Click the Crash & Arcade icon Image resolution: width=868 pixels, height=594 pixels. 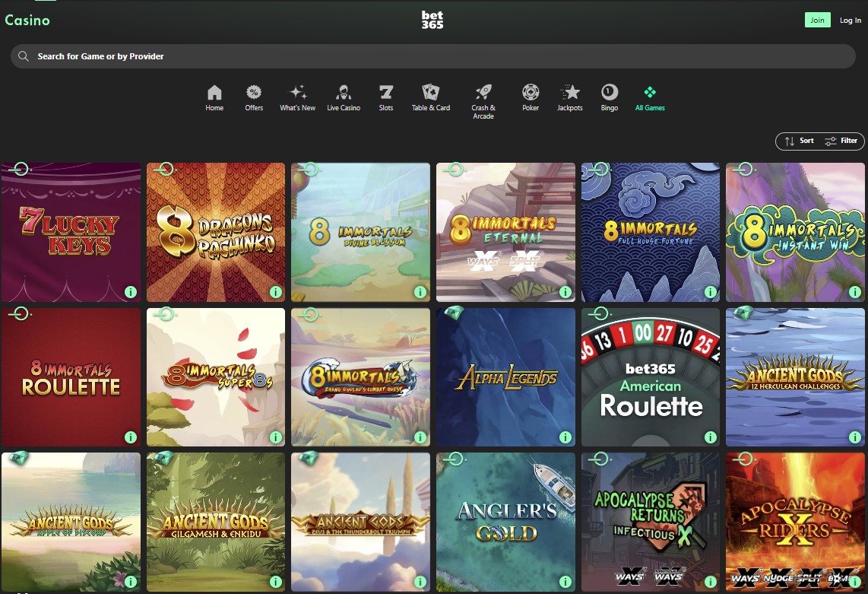[483, 93]
